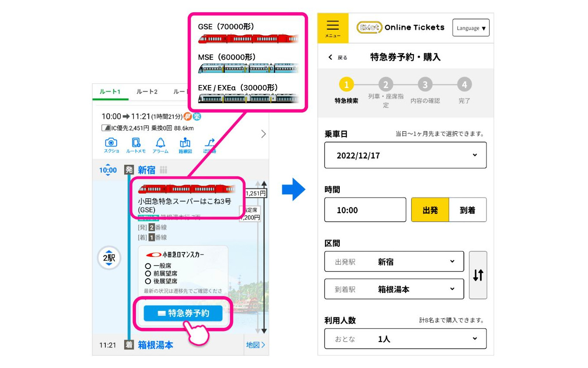Open the 出発駅 新宿 dropdown
Screen dimensions: 588x368
[394, 262]
